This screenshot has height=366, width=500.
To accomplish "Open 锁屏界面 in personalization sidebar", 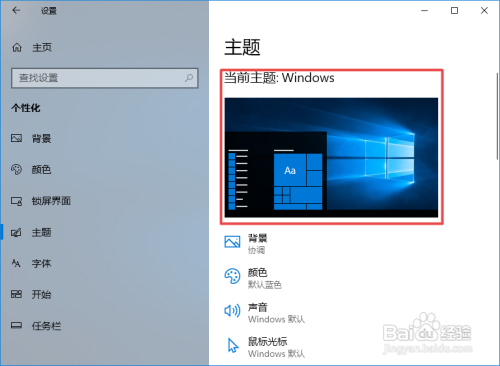I will click(x=51, y=201).
